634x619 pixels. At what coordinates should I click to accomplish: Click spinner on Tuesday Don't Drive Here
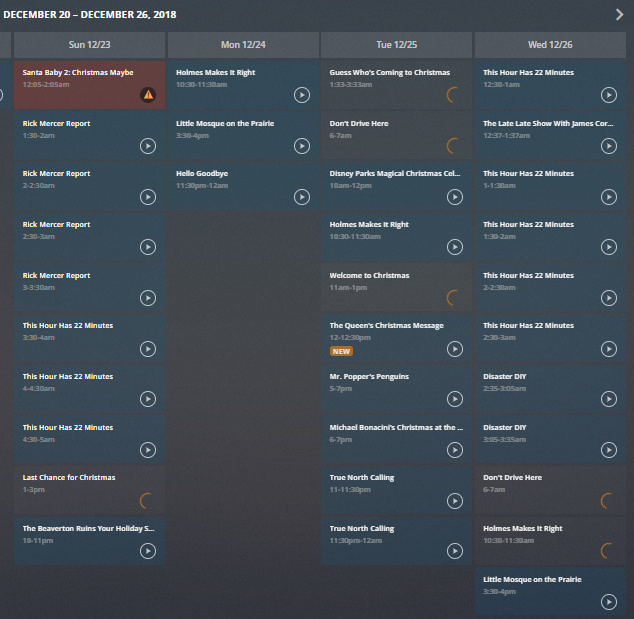coord(453,146)
